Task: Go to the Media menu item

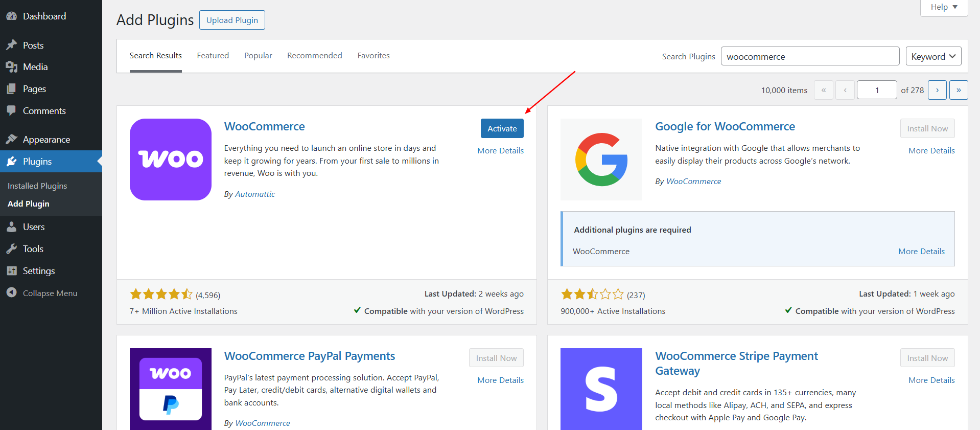Action: click(x=51, y=67)
